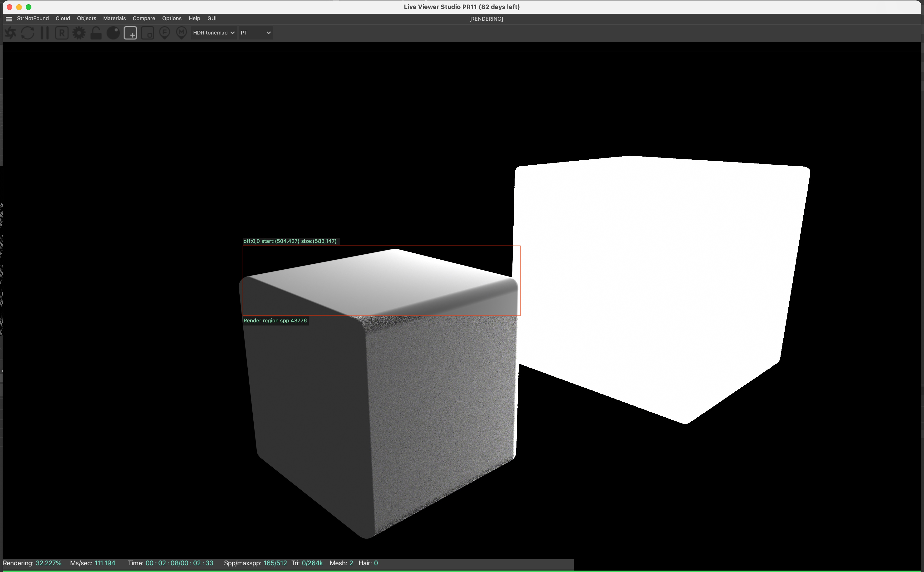The image size is (924, 572).
Task: Open render settings via gear icon
Action: coord(79,33)
